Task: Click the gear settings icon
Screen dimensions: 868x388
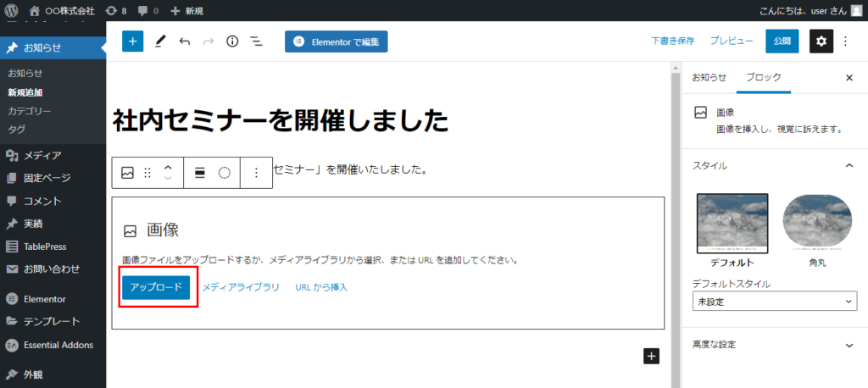Action: [x=821, y=42]
